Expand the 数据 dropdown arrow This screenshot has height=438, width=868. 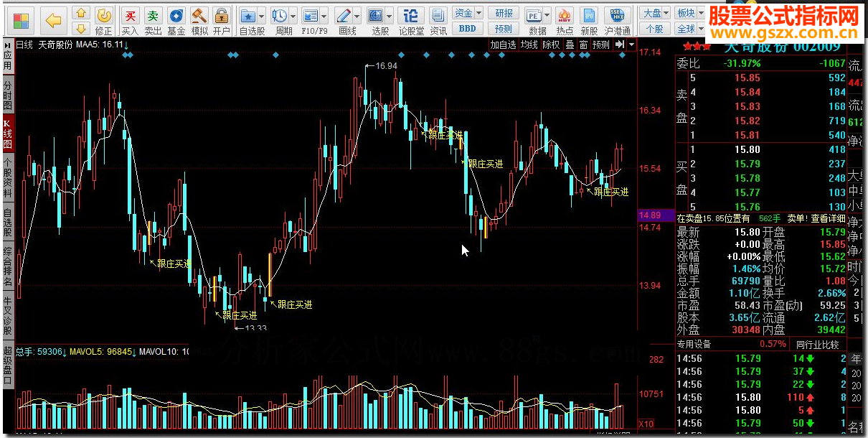tap(548, 16)
